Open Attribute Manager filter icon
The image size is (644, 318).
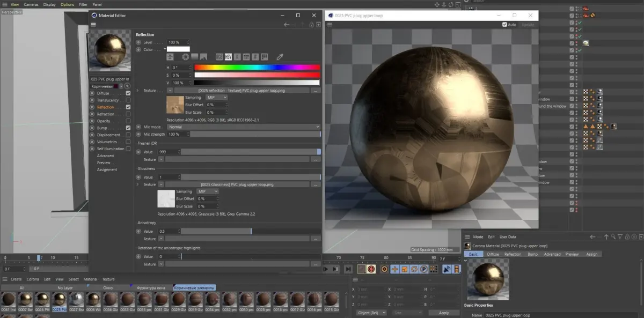tap(620, 236)
